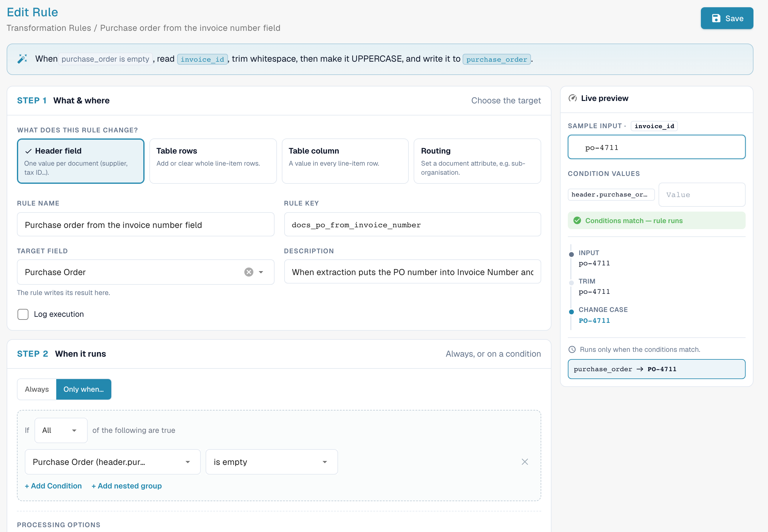
Task: Click the STEP 2 When it runs heading
Action: (x=62, y=354)
